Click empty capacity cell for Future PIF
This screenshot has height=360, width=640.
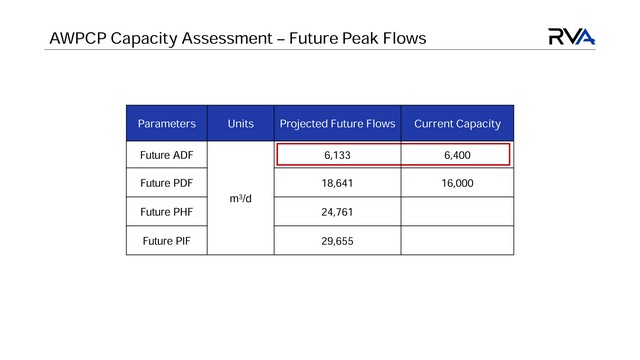pos(457,241)
